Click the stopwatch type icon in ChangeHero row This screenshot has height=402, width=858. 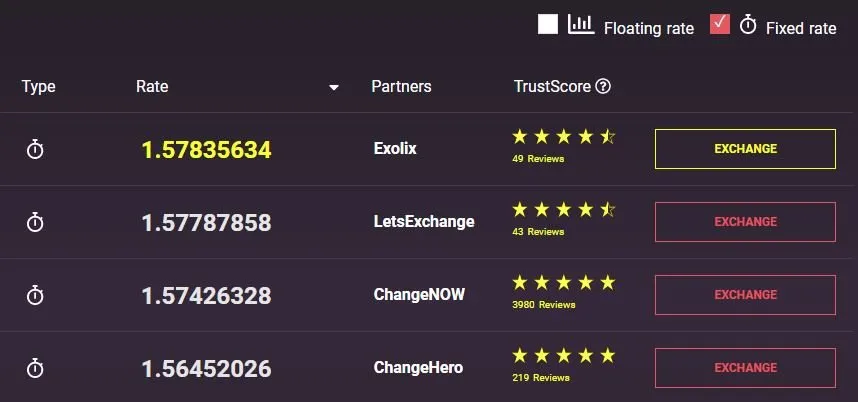click(35, 368)
